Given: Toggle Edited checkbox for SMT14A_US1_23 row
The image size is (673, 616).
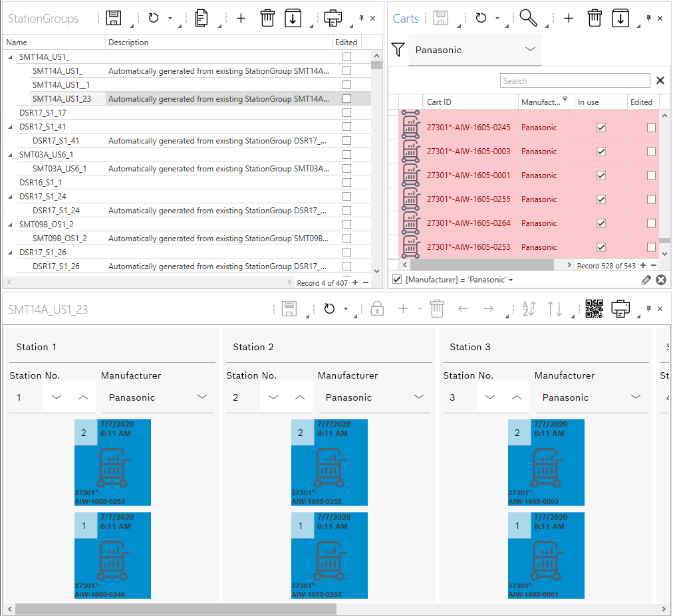Looking at the screenshot, I should pyautogui.click(x=346, y=98).
